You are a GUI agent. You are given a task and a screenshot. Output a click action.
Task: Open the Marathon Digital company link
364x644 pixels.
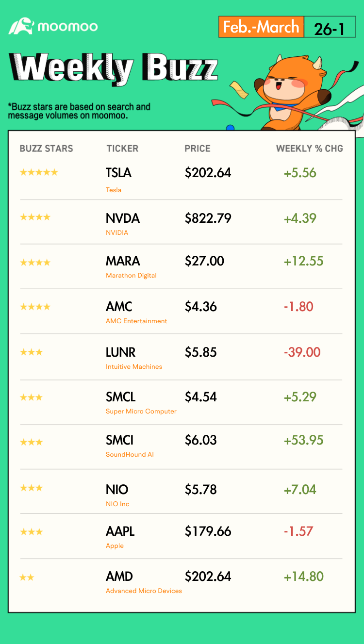[131, 275]
